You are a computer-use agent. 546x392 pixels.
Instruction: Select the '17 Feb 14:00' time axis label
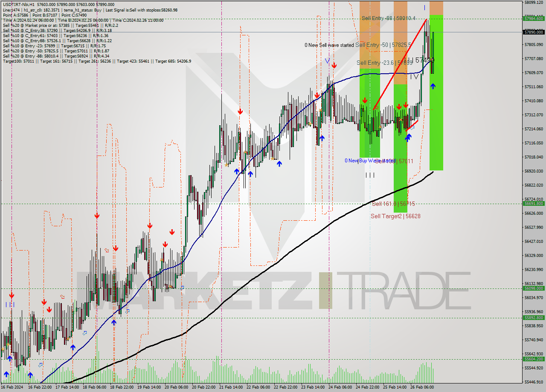coord(67,387)
